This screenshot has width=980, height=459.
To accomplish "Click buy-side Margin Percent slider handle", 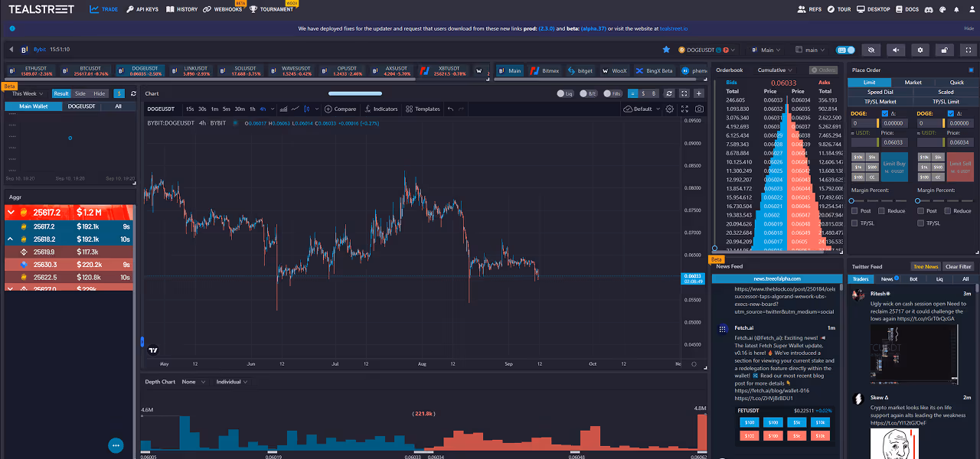I will pos(852,200).
